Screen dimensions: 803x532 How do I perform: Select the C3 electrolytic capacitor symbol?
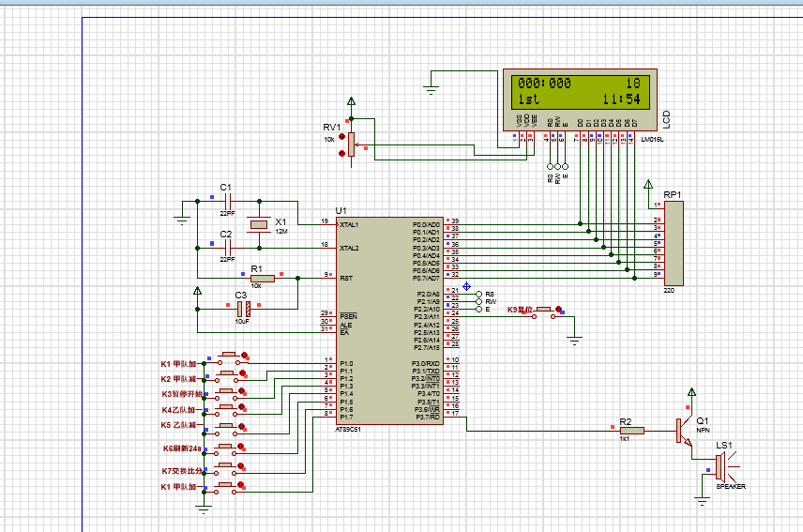coord(244,309)
